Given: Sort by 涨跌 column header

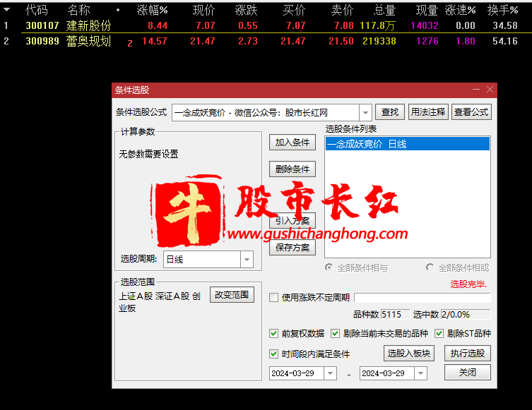Looking at the screenshot, I should coord(246,10).
